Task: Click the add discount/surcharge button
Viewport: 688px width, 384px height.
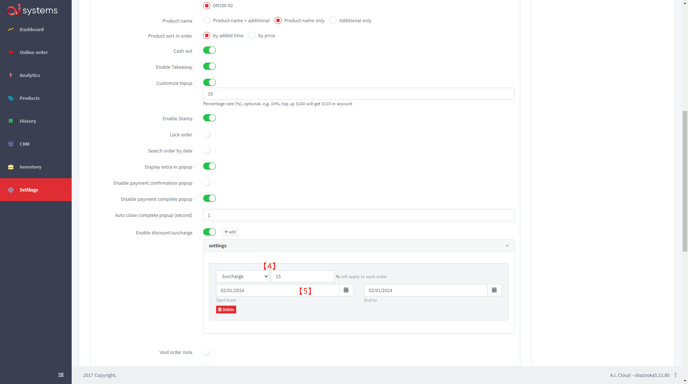Action: click(230, 232)
